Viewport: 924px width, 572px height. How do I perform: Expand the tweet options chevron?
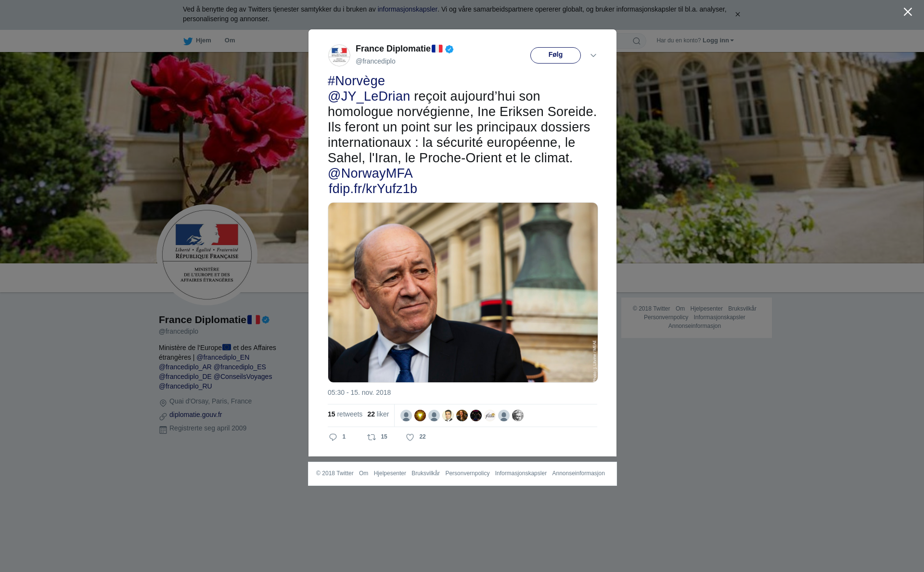tap(593, 56)
